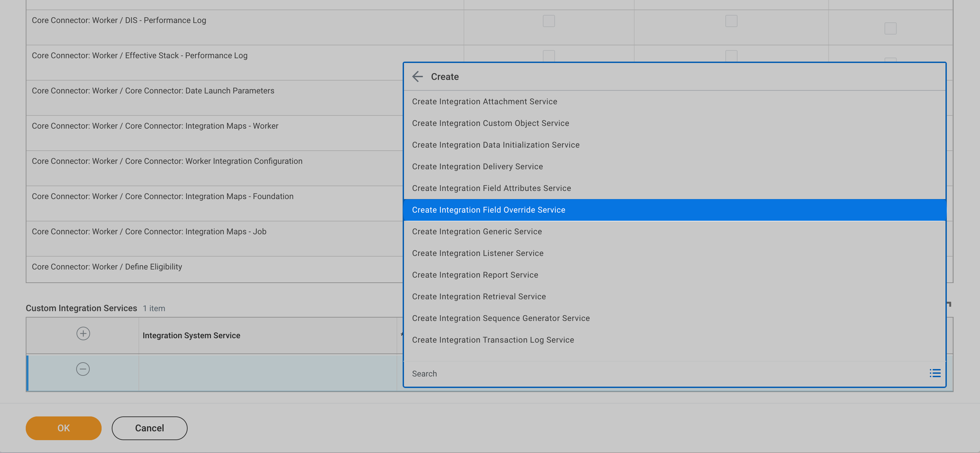
Task: Choose Create Integration Transaction Log Service
Action: click(x=493, y=340)
